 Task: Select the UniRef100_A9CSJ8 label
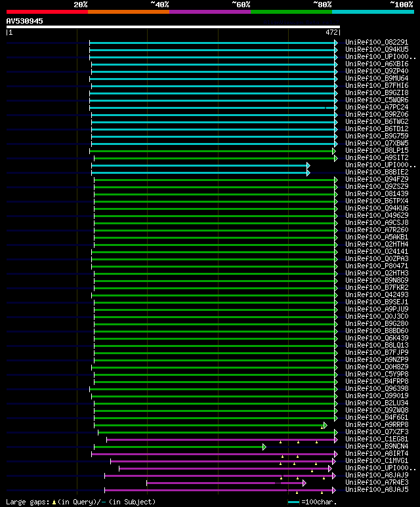[377, 223]
